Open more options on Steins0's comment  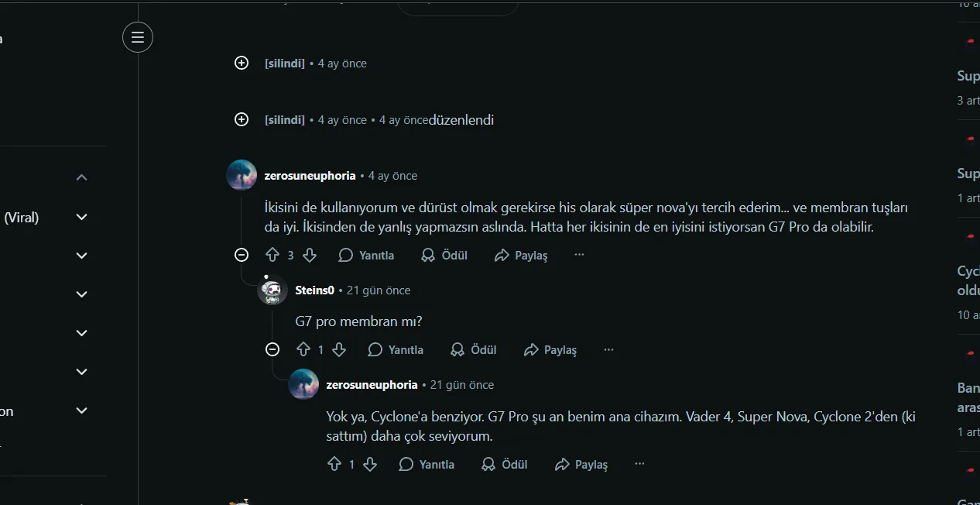click(x=608, y=349)
